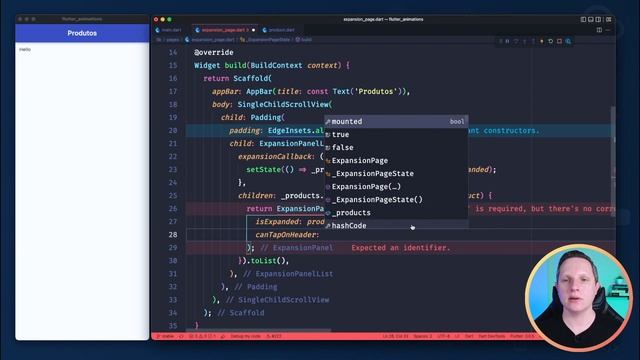
Task: Click the pause button in debug toolbar
Action: tap(507, 41)
